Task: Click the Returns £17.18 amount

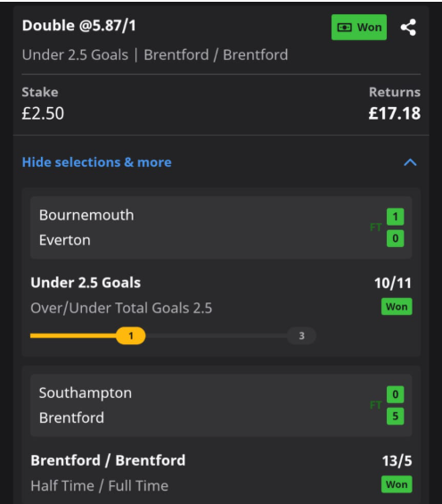Action: [395, 113]
